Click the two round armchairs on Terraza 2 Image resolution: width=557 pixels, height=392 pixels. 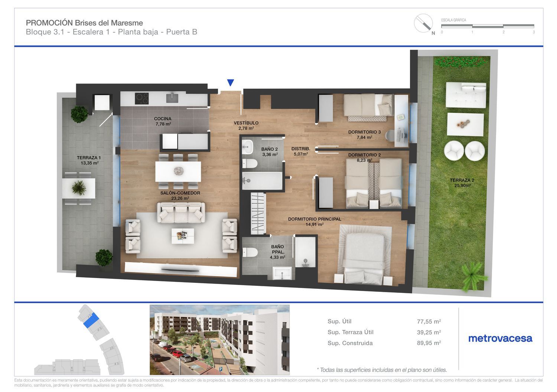(x=464, y=151)
